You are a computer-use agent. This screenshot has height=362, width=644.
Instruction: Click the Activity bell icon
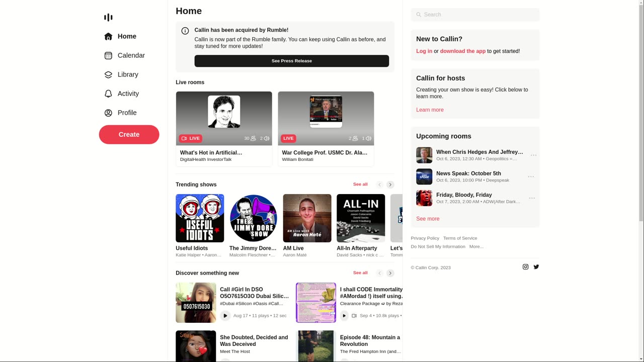click(108, 94)
